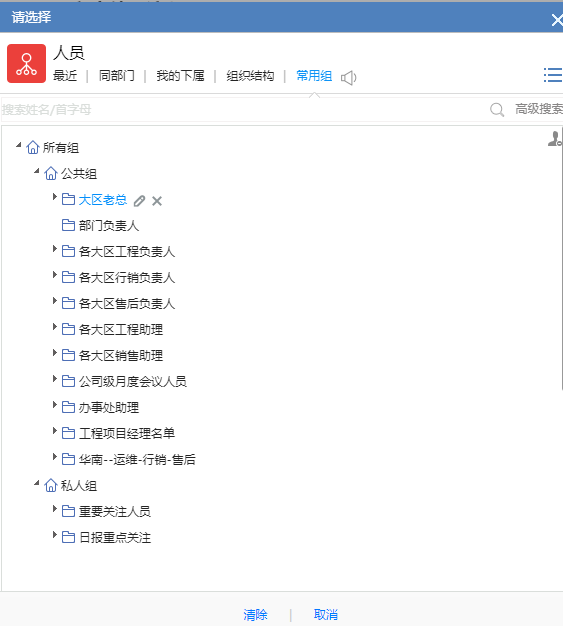Open 高级搜索 advanced search
This screenshot has height=626, width=563.
pos(539,109)
